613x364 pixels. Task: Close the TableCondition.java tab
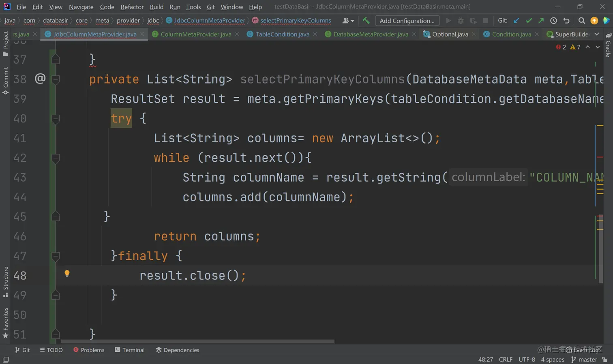(315, 34)
